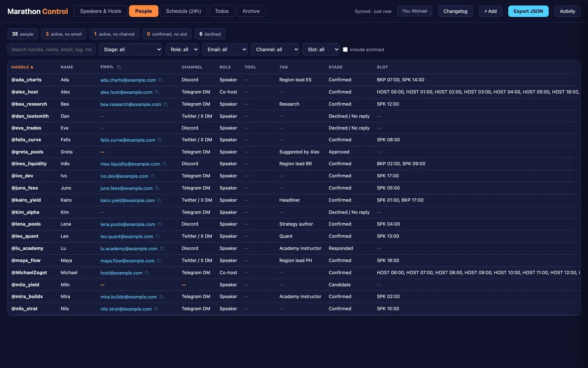Screen dimensions: 588x368
Task: Copy mira.builds@example.com email icon
Action: [x=161, y=297]
